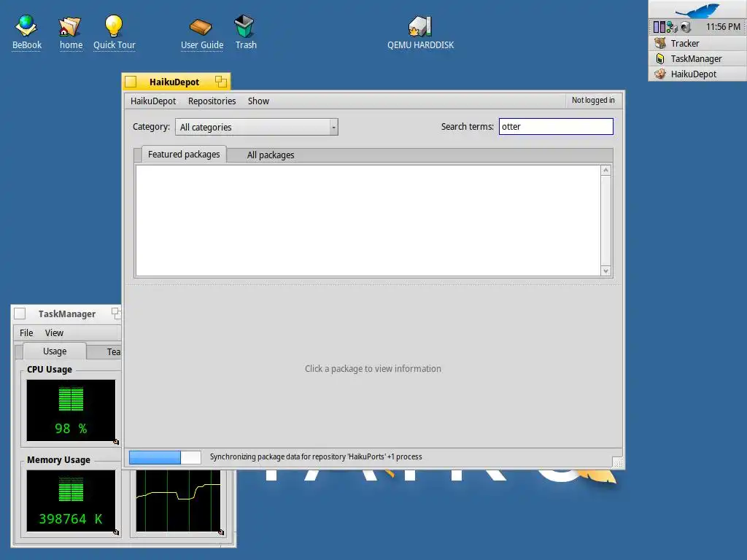Click the HaikuDepot window close box
747x560 pixels.
(x=131, y=82)
